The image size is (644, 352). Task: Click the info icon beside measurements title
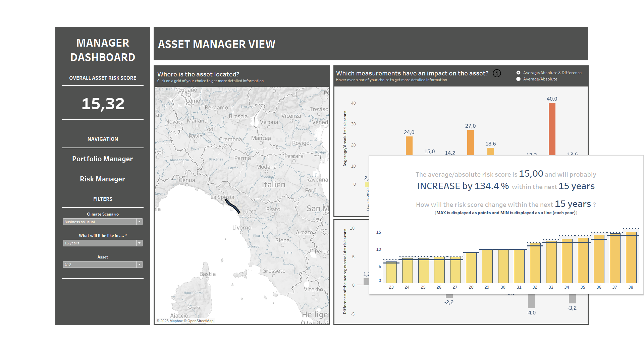pos(497,73)
